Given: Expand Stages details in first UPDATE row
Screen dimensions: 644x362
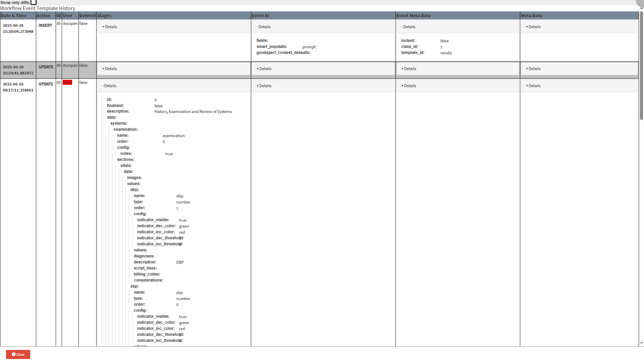Looking at the screenshot, I should pyautogui.click(x=110, y=69).
